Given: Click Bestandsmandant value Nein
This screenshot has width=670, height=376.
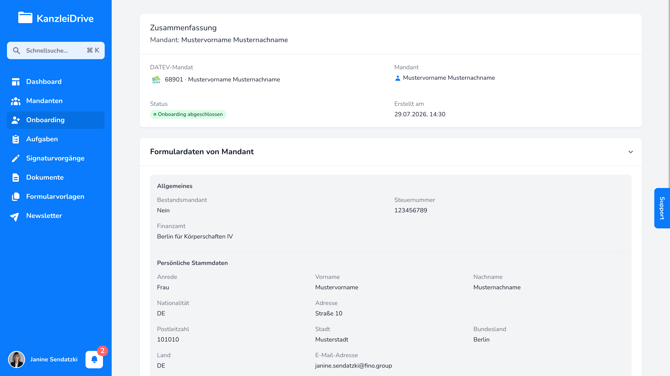Looking at the screenshot, I should [x=163, y=211].
